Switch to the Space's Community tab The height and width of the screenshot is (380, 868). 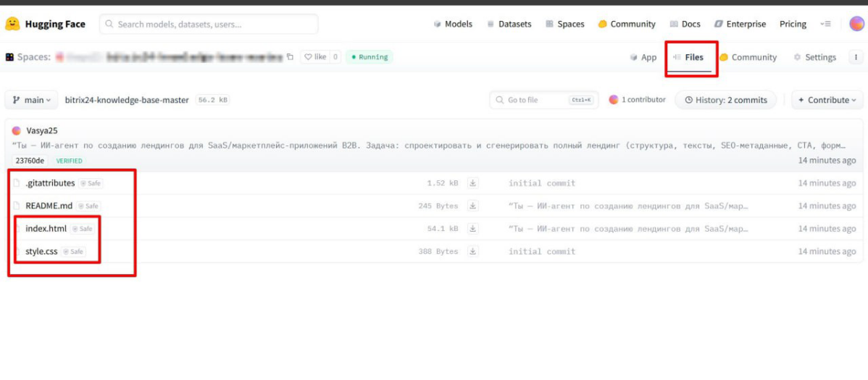point(748,57)
